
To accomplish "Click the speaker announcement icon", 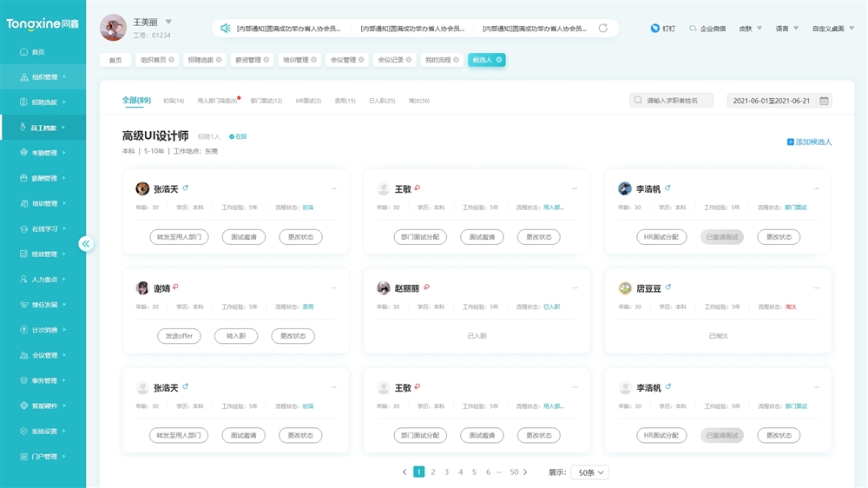I will pyautogui.click(x=226, y=29).
